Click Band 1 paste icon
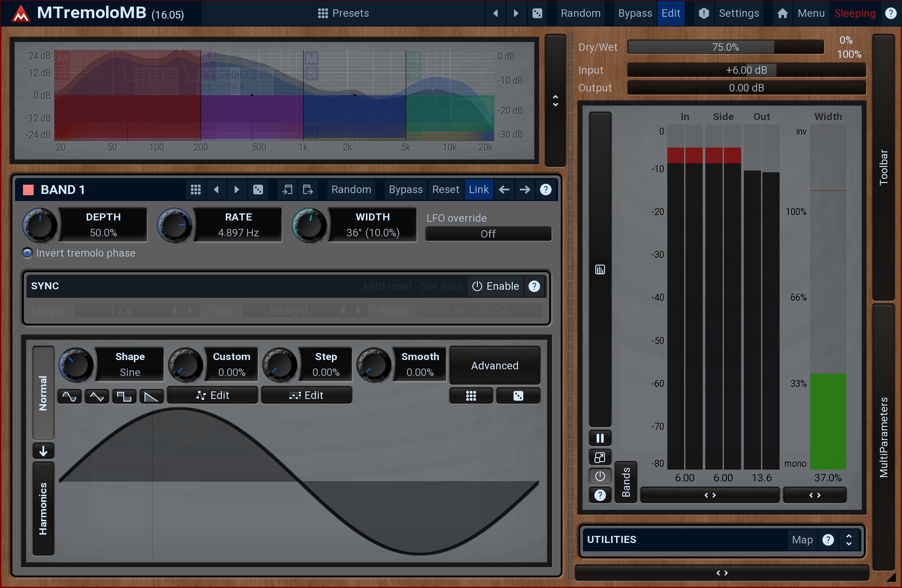902x588 pixels. pyautogui.click(x=308, y=190)
